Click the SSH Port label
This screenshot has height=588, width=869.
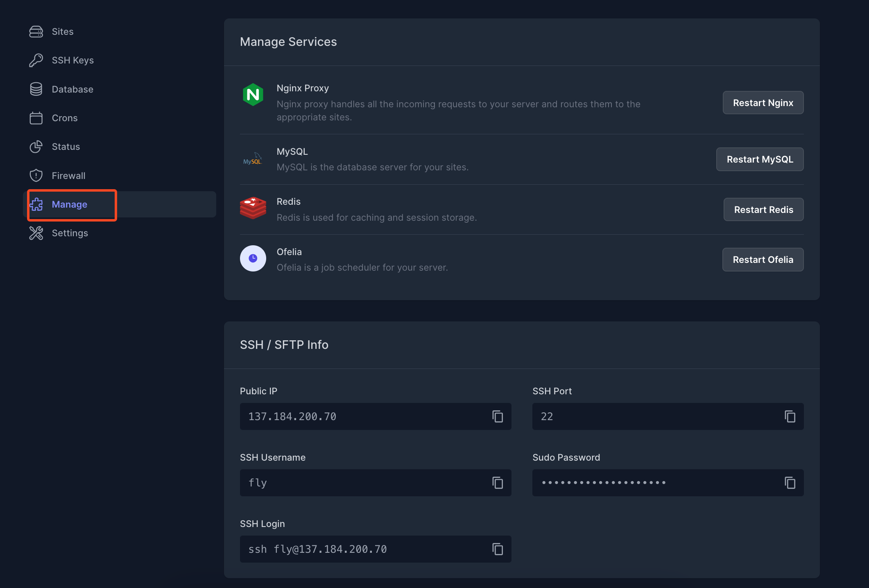(552, 391)
